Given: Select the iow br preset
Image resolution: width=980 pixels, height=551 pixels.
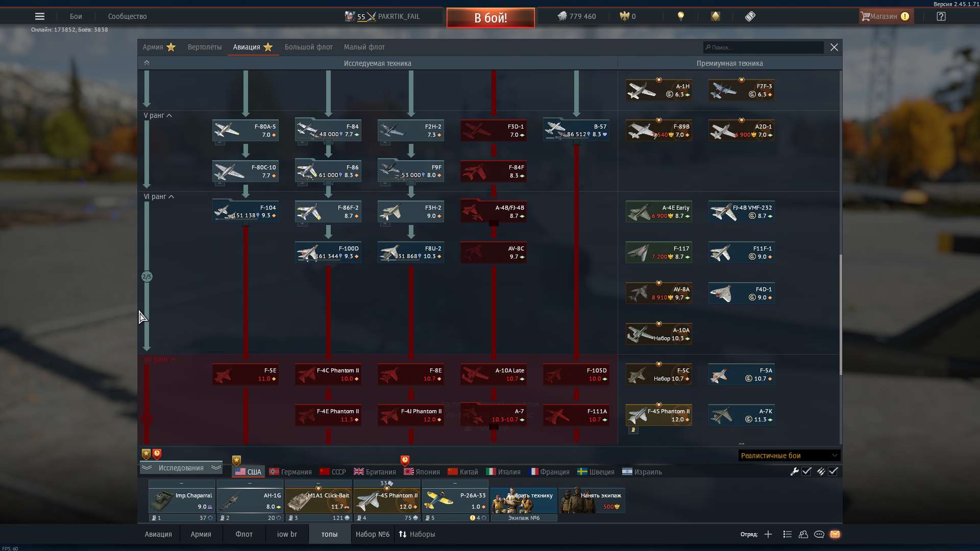Looking at the screenshot, I should click(x=287, y=534).
